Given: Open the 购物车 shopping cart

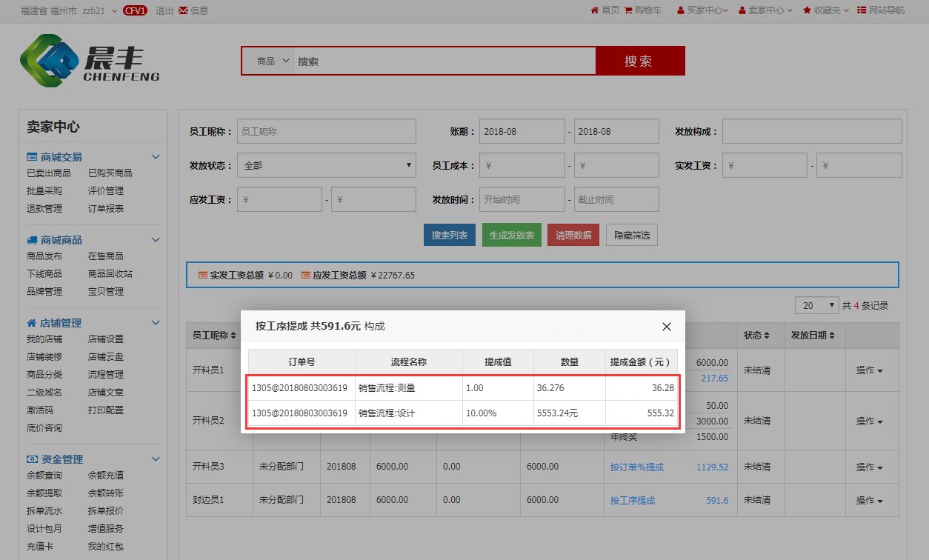Looking at the screenshot, I should point(628,10).
